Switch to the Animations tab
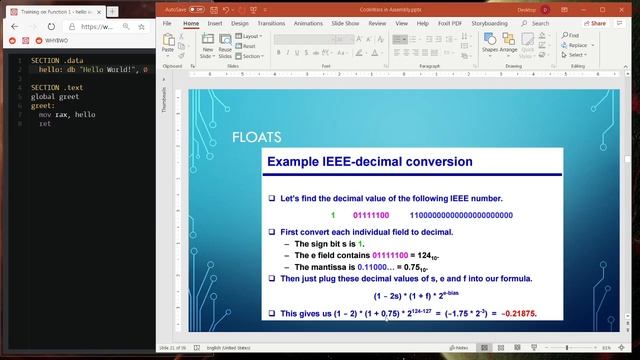 click(x=308, y=24)
